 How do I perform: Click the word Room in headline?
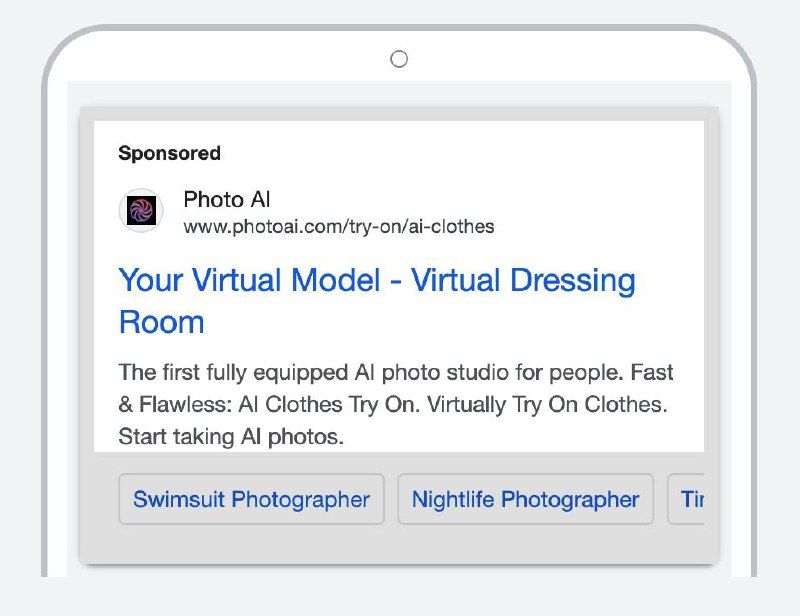(x=161, y=322)
